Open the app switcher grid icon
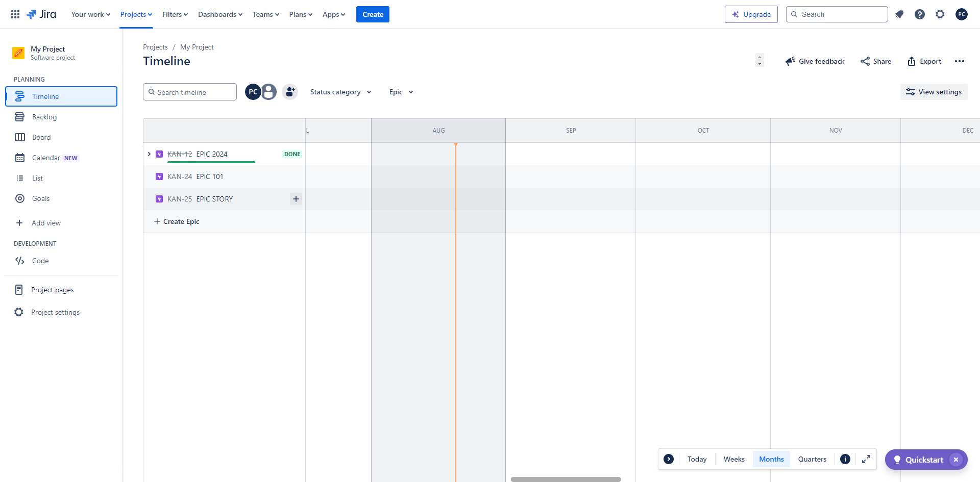980x482 pixels. pyautogui.click(x=15, y=14)
